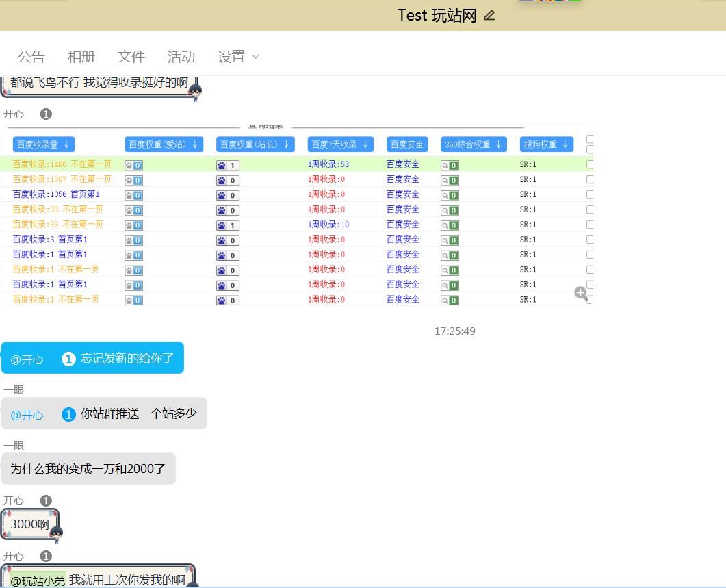Click 360 weight icon in the 百度收录:1087 row

(x=450, y=180)
